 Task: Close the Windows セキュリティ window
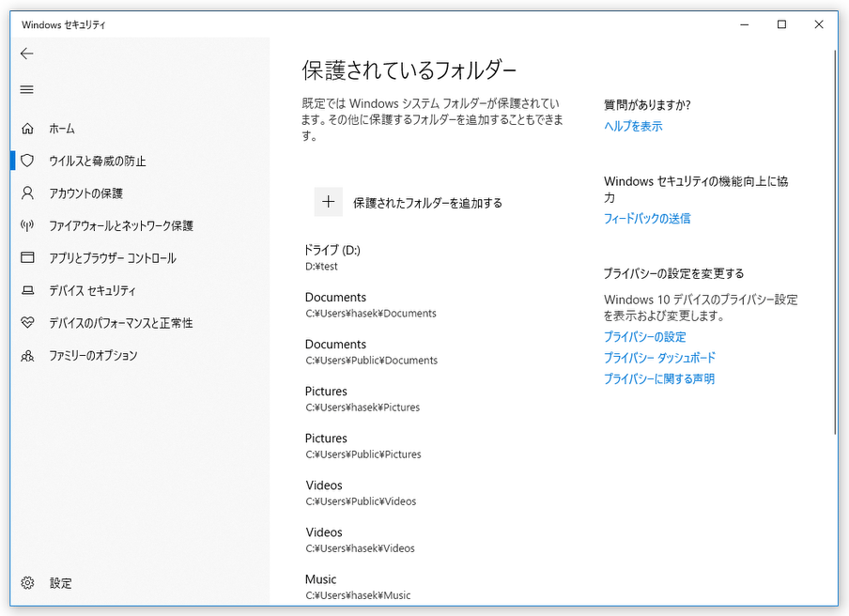819,24
